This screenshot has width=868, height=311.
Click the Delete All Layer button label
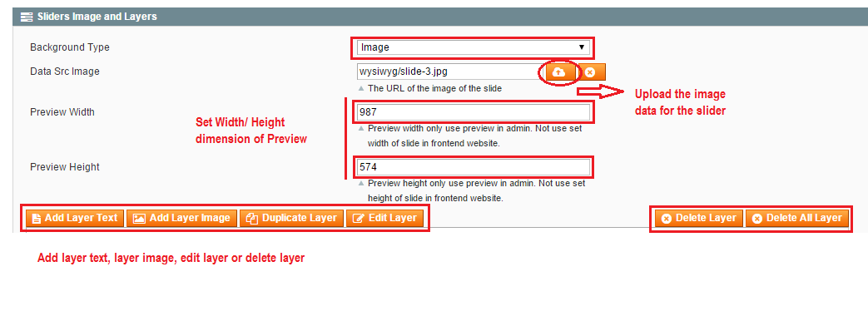tap(804, 218)
